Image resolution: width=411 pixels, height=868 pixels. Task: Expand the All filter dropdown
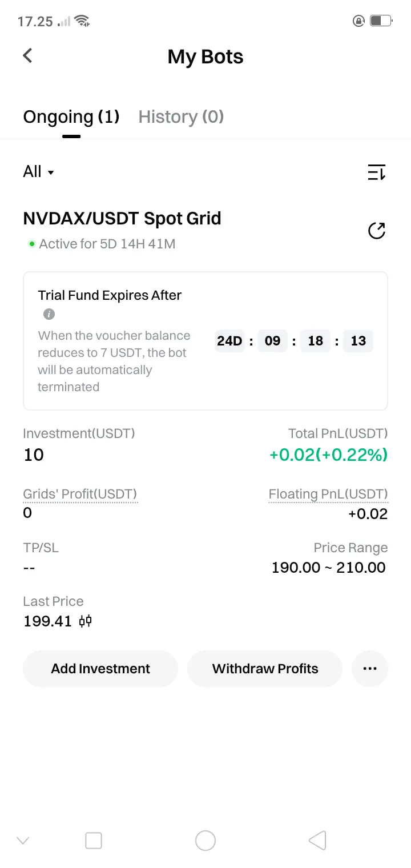(x=38, y=172)
